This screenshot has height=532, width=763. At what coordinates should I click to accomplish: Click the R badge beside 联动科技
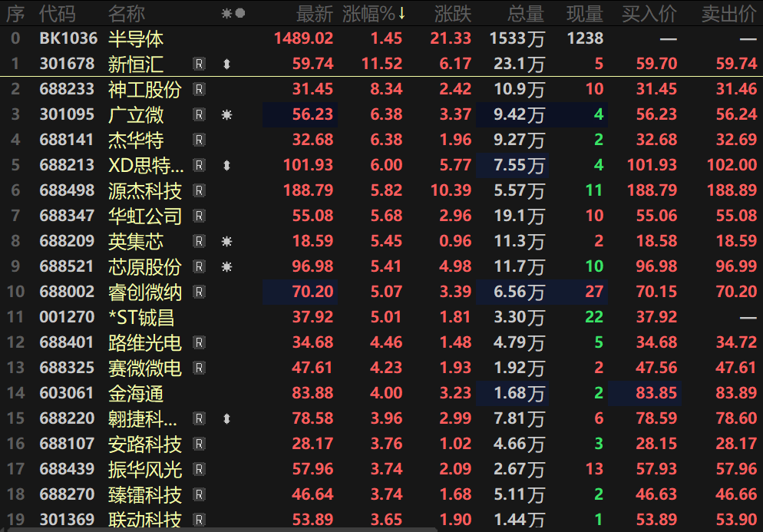pos(199,520)
